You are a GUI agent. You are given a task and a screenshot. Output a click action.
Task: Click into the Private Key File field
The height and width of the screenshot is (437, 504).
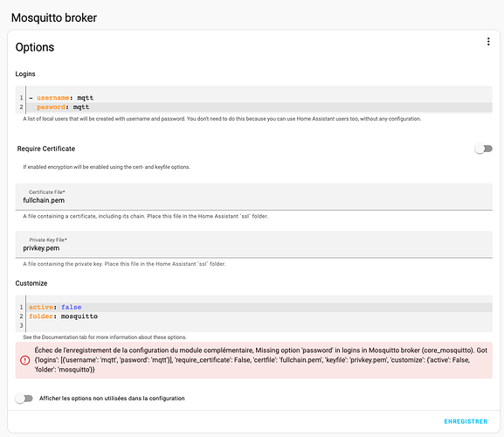(x=254, y=245)
